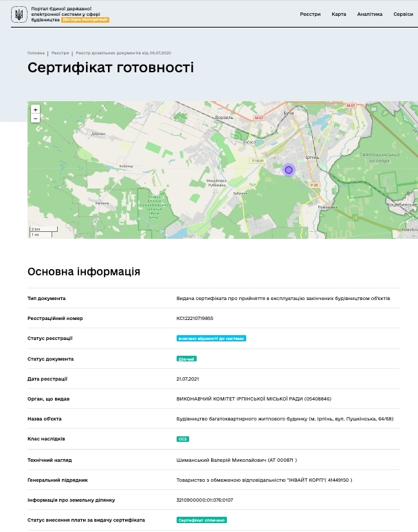Image resolution: width=418 pixels, height=532 pixels.
Task: Click the Основна інформація heading
Action: pyautogui.click(x=84, y=271)
